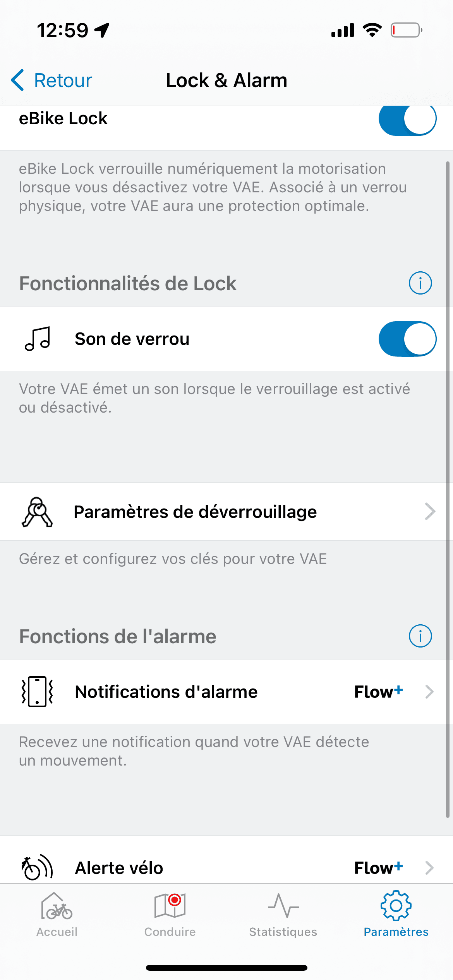Tap the bike alert wave icon
Screen dimensions: 453x980
(x=37, y=867)
